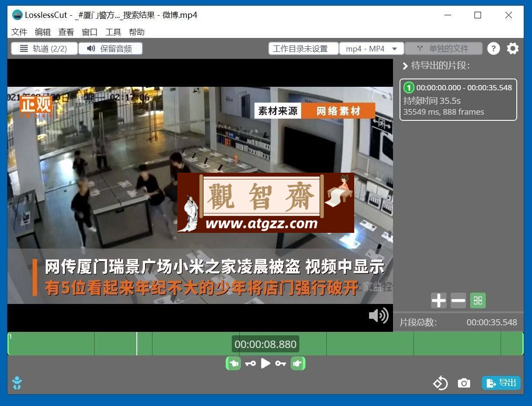Set cut end with right pointing hand

point(298,363)
